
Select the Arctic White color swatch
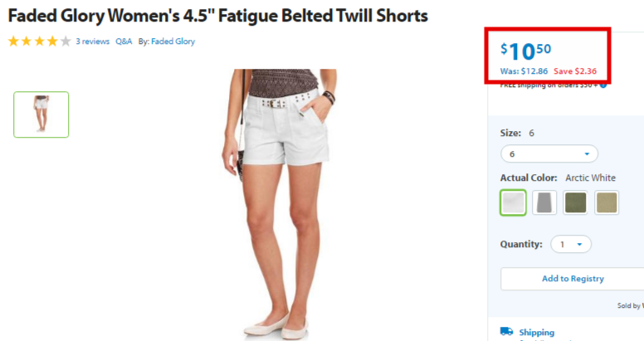tap(513, 202)
